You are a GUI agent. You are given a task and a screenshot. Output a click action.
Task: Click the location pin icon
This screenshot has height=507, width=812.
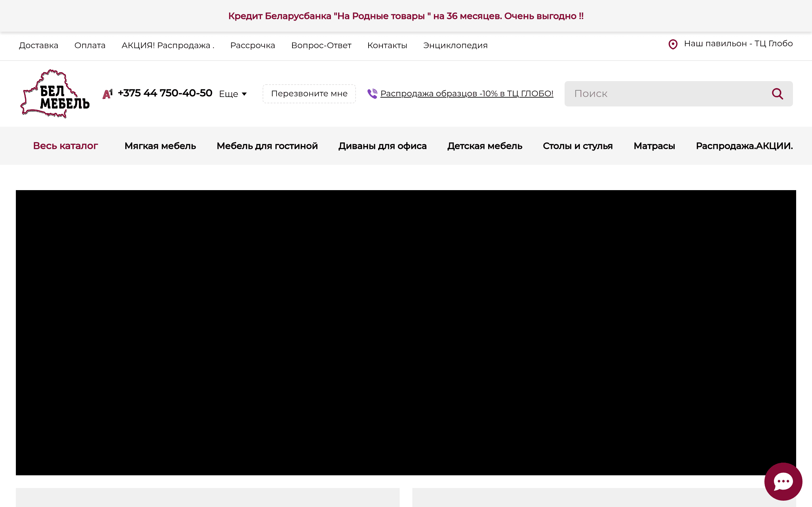click(x=673, y=44)
